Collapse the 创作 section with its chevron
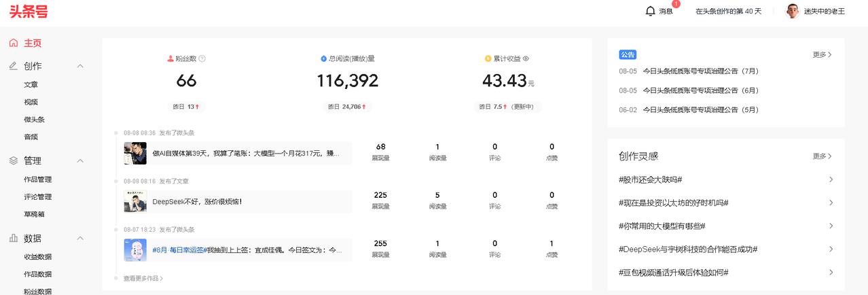Screen dimensions: 868x295 (80, 66)
